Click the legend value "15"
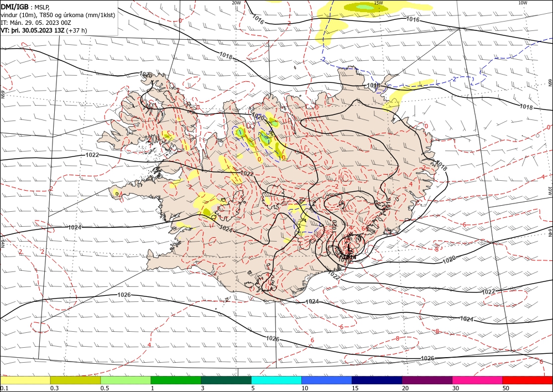Image resolution: width=553 pixels, height=392 pixels. coord(355,388)
